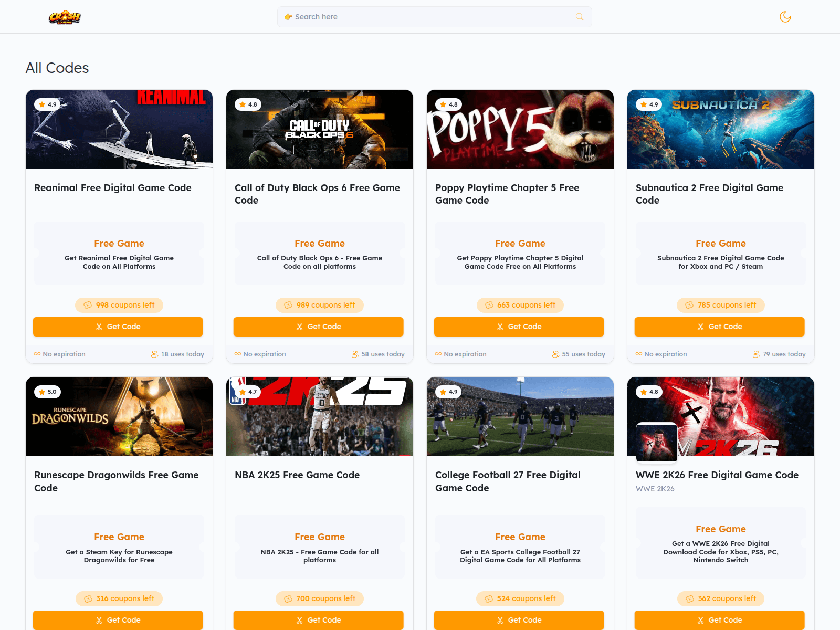Open the Poppy Playtime 5 cover image
This screenshot has width=840, height=630.
[x=520, y=129]
